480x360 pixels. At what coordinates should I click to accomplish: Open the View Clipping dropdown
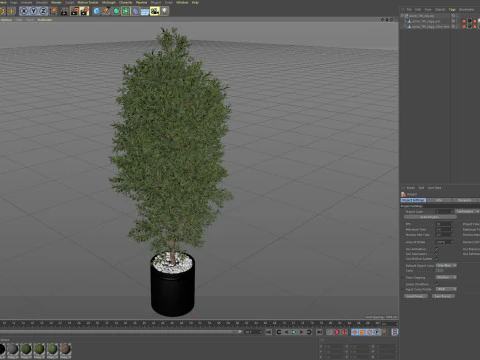coord(446,277)
